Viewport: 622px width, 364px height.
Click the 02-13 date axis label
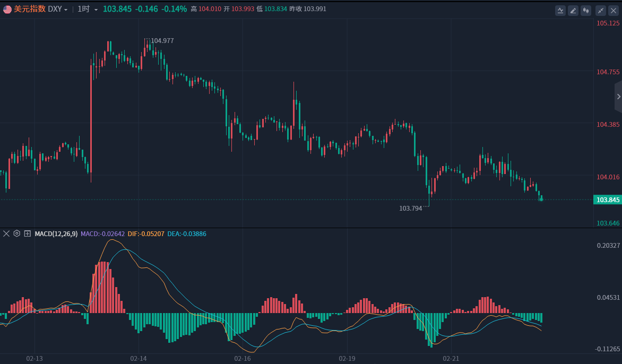[34, 359]
